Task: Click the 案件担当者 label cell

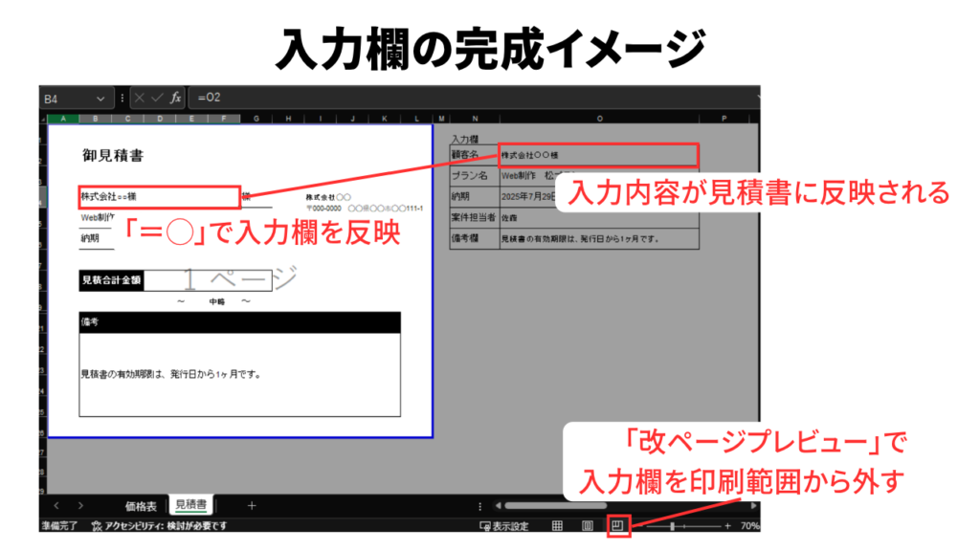Action: 475,217
